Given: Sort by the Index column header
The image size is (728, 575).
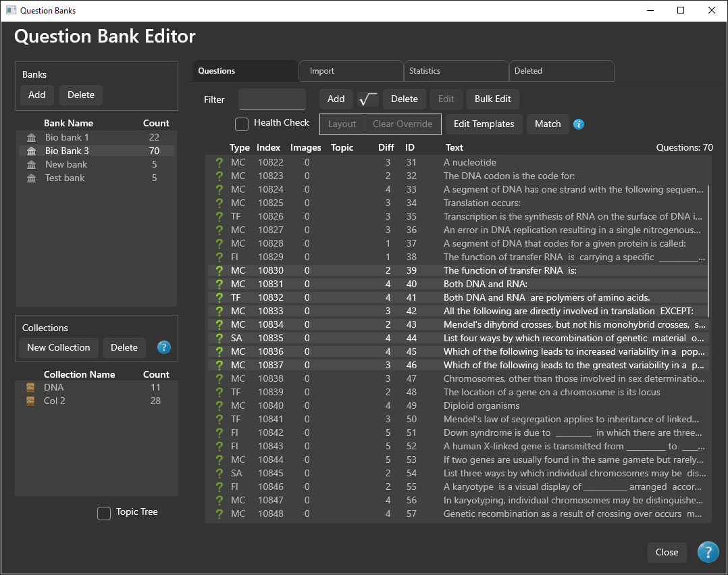Looking at the screenshot, I should [x=268, y=148].
